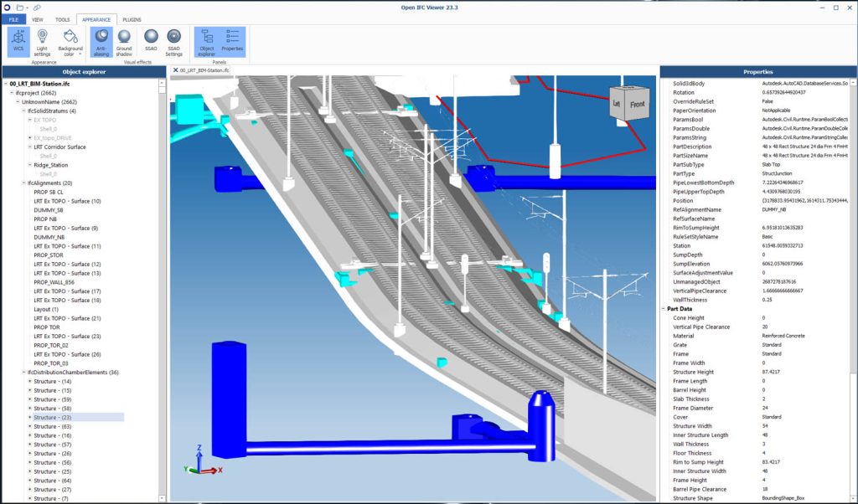This screenshot has width=858, height=504.
Task: Click the Left face of view cube
Action: pyautogui.click(x=616, y=103)
